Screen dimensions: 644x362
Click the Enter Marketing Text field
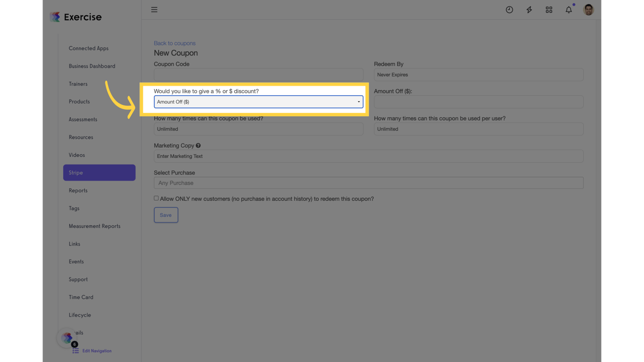pos(368,156)
